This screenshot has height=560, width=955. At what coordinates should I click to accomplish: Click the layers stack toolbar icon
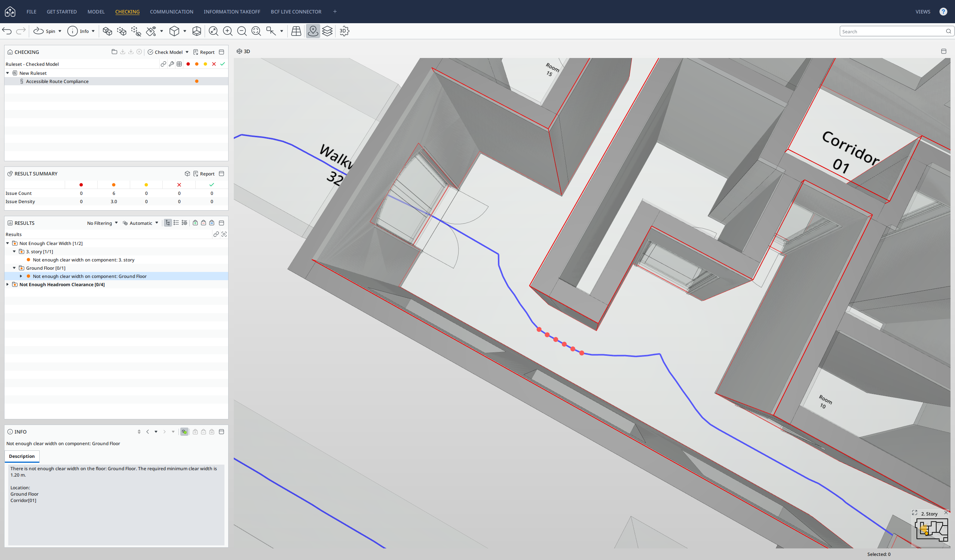click(x=327, y=31)
